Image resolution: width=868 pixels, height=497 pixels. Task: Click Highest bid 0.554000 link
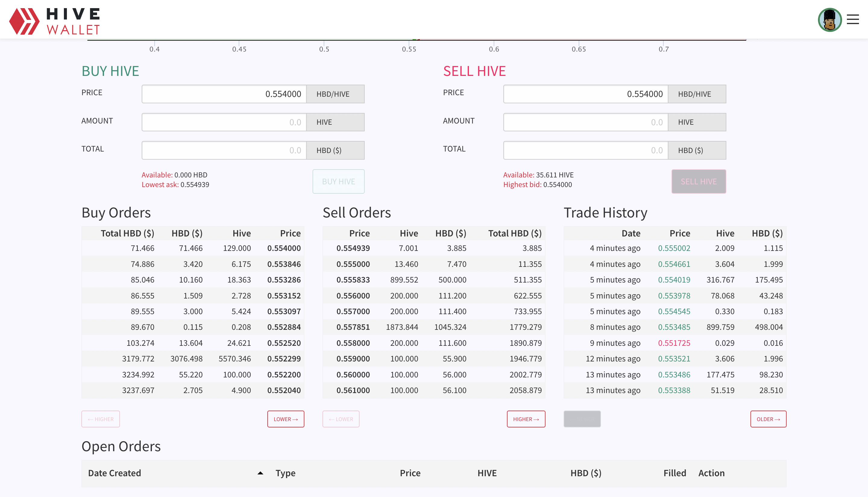tap(537, 185)
